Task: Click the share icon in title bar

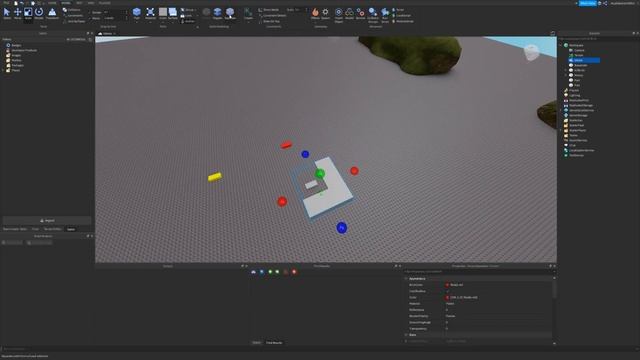Action: tap(605, 3)
